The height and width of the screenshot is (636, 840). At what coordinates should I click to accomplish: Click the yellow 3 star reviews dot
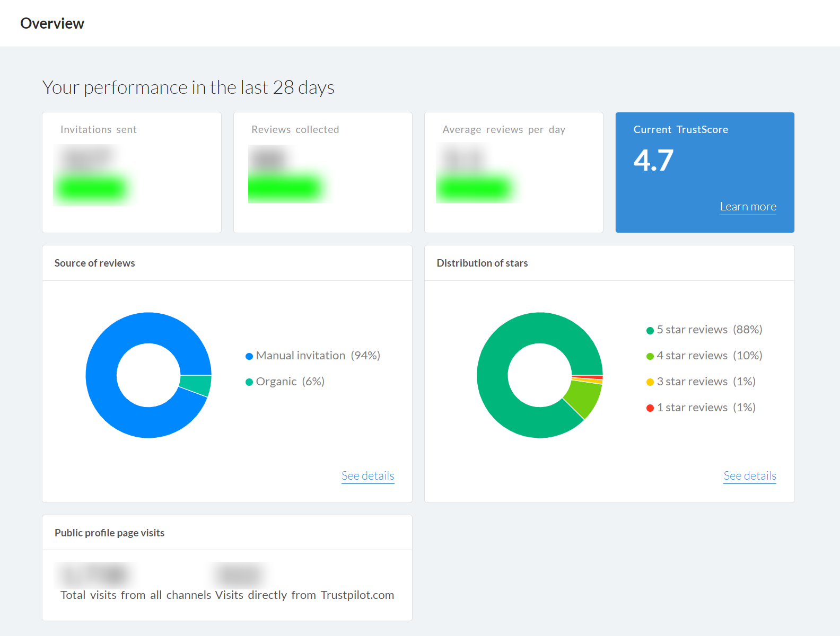(x=650, y=382)
